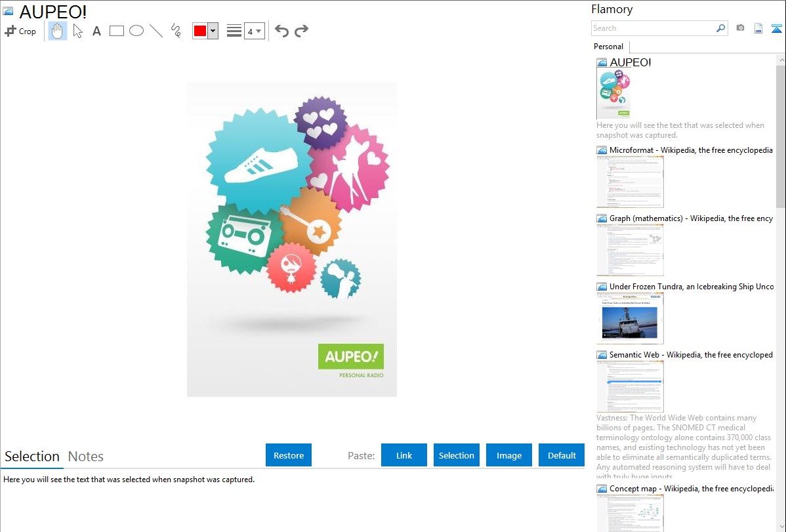Screen dimensions: 786x532
Task: Click the icon beside Graph (mathematics) entry
Action: pyautogui.click(x=602, y=218)
